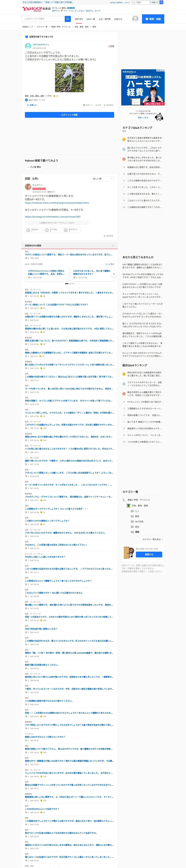Select the お知らせ tab
The height and width of the screenshot is (868, 186).
click(118, 19)
